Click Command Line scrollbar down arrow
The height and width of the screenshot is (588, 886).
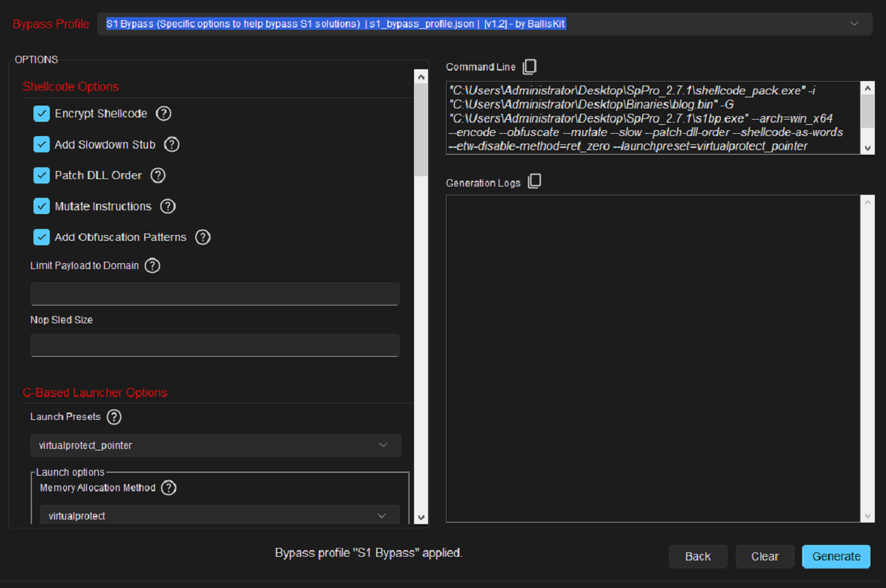867,148
